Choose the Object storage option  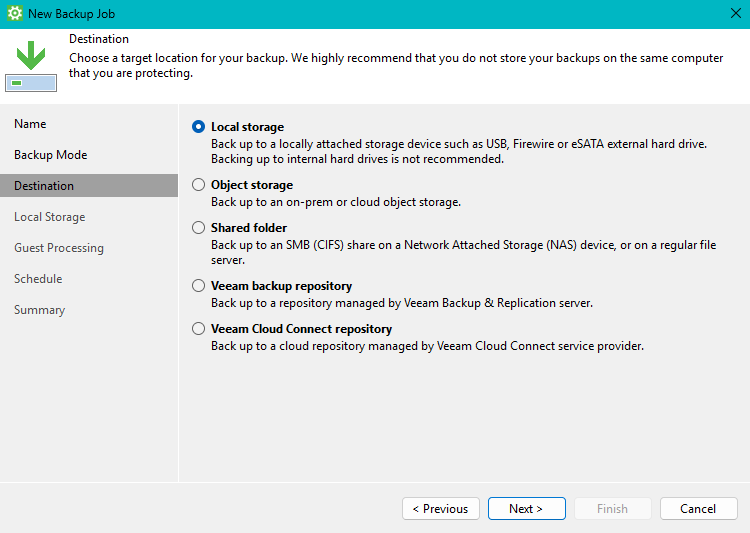(199, 185)
